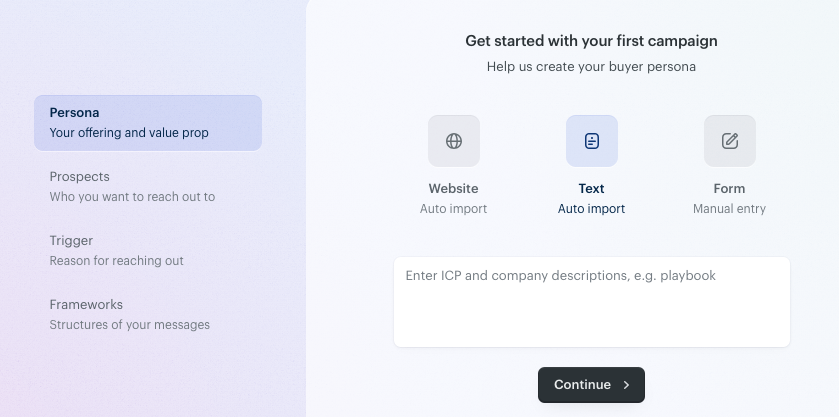Screen dimensions: 839x417
Task: Select "Auto import" caption under Text
Action: [x=592, y=209]
